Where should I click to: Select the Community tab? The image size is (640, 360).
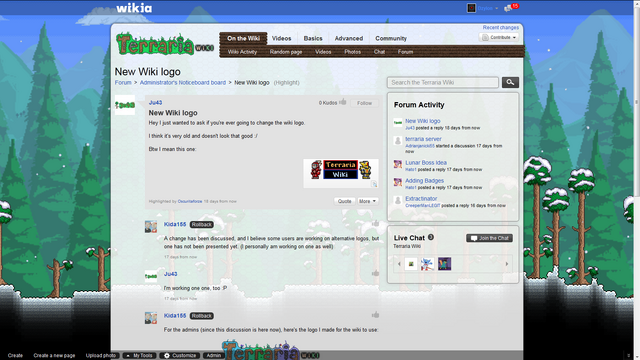391,38
